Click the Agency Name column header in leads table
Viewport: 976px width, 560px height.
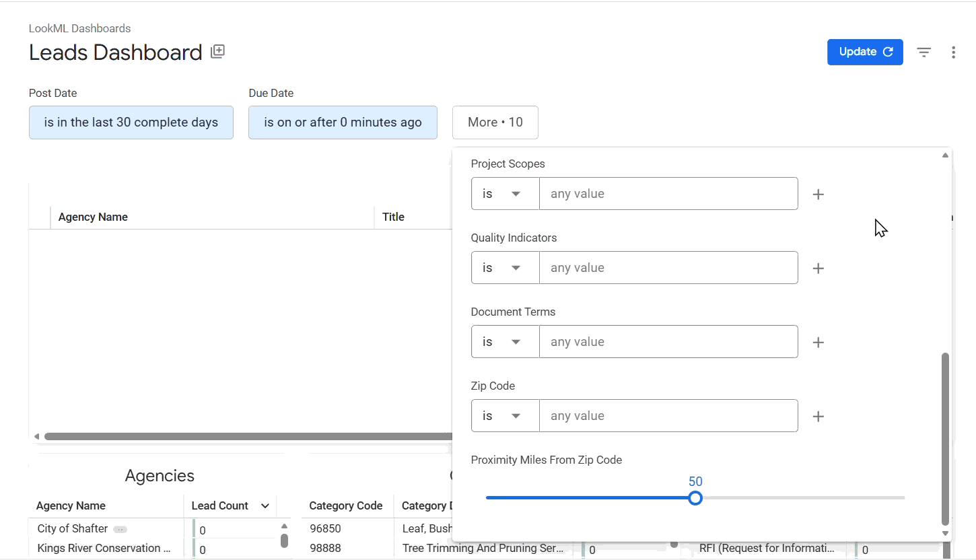pos(93,217)
